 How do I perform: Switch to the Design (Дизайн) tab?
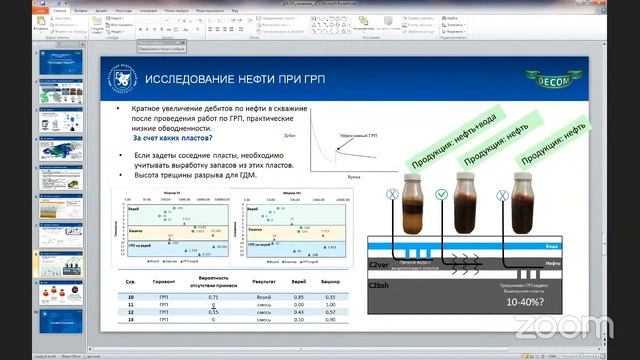tap(101, 11)
